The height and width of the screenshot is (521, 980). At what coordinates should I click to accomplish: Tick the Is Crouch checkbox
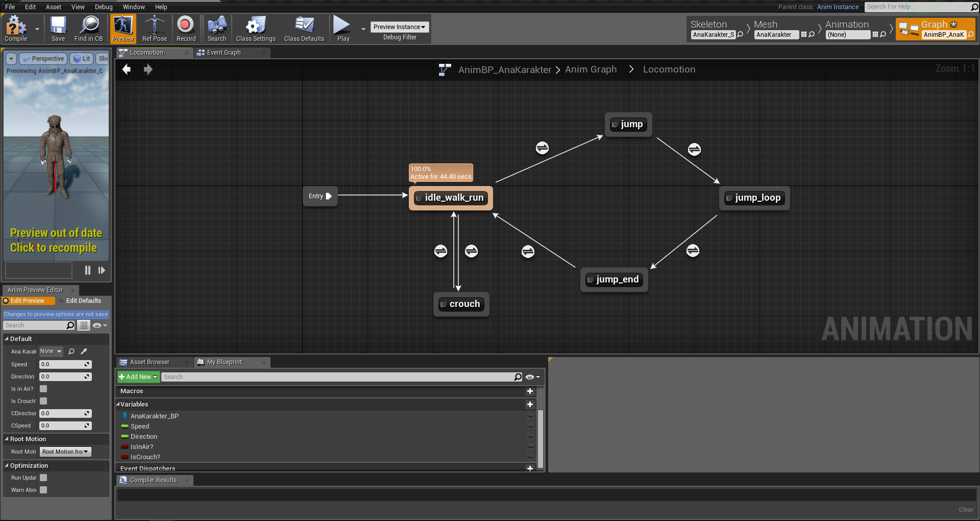point(43,401)
